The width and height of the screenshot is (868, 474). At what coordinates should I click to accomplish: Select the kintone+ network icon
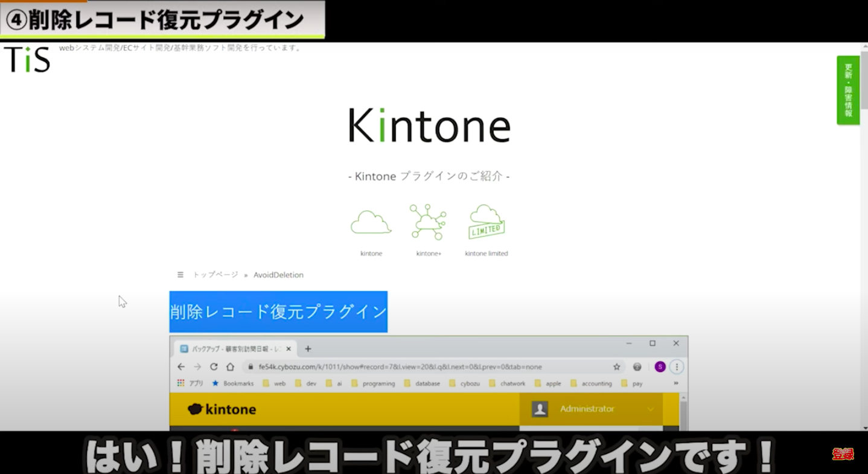pyautogui.click(x=428, y=222)
